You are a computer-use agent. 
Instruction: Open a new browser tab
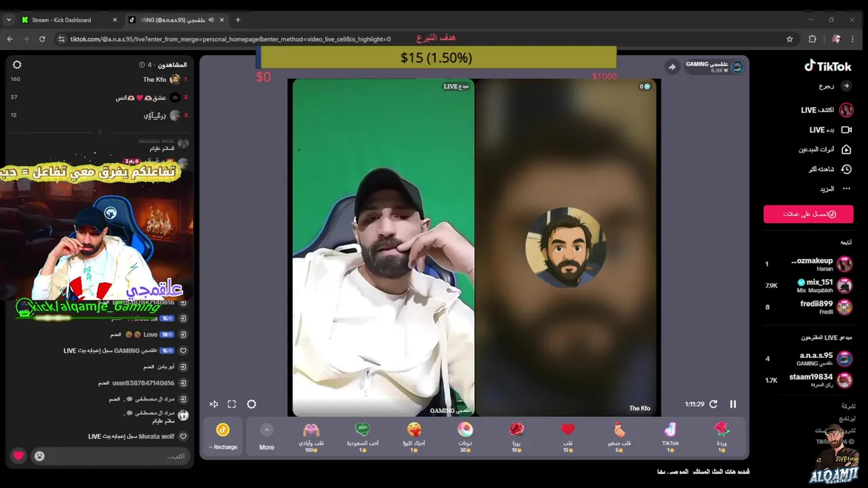238,20
